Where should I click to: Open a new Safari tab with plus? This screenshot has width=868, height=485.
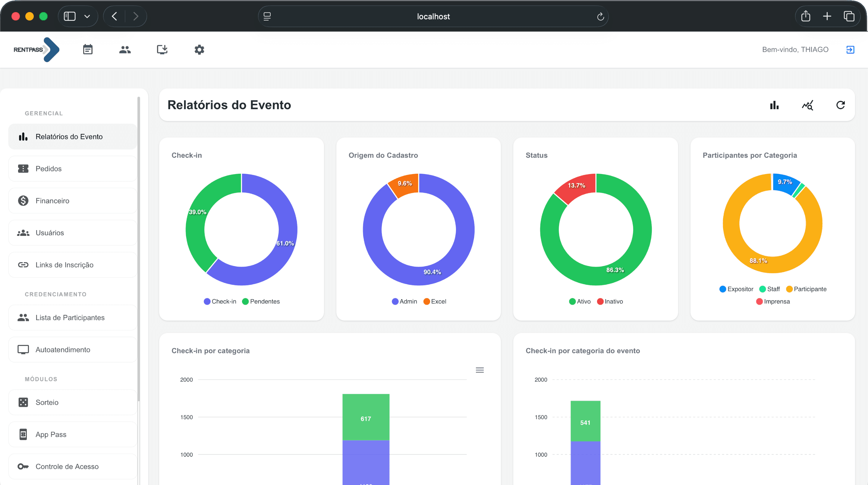tap(827, 16)
